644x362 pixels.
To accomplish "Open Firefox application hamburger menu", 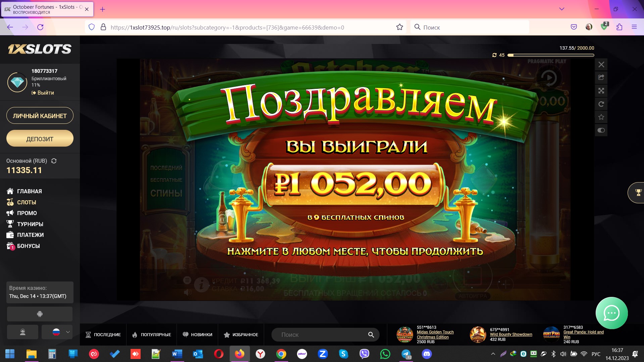I will coord(634,27).
